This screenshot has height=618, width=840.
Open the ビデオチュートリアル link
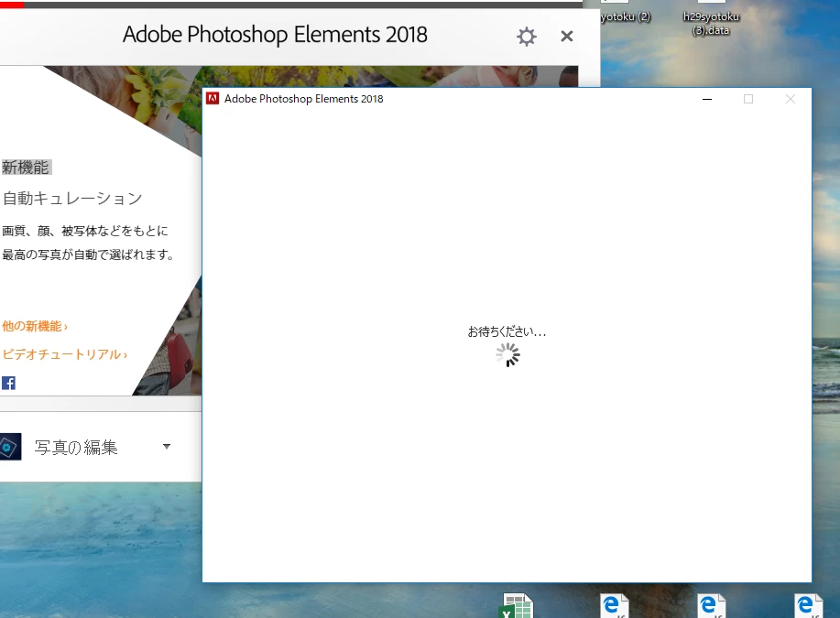pos(65,354)
